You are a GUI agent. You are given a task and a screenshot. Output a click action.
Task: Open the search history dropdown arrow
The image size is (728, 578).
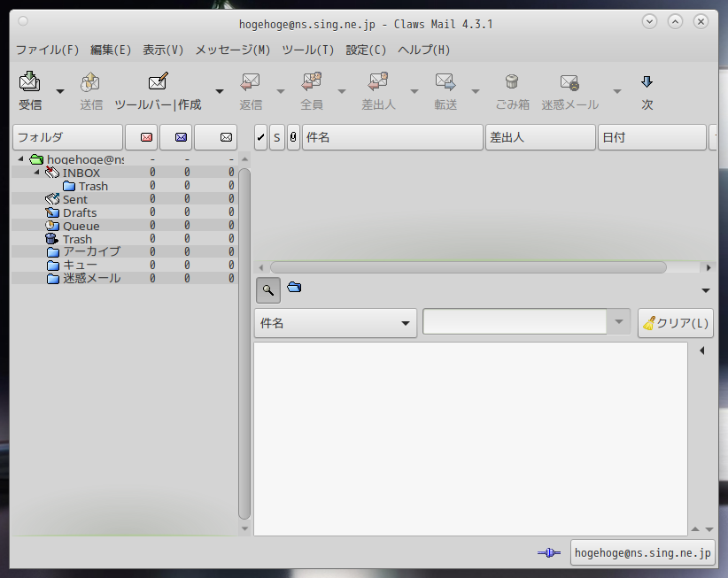(618, 321)
